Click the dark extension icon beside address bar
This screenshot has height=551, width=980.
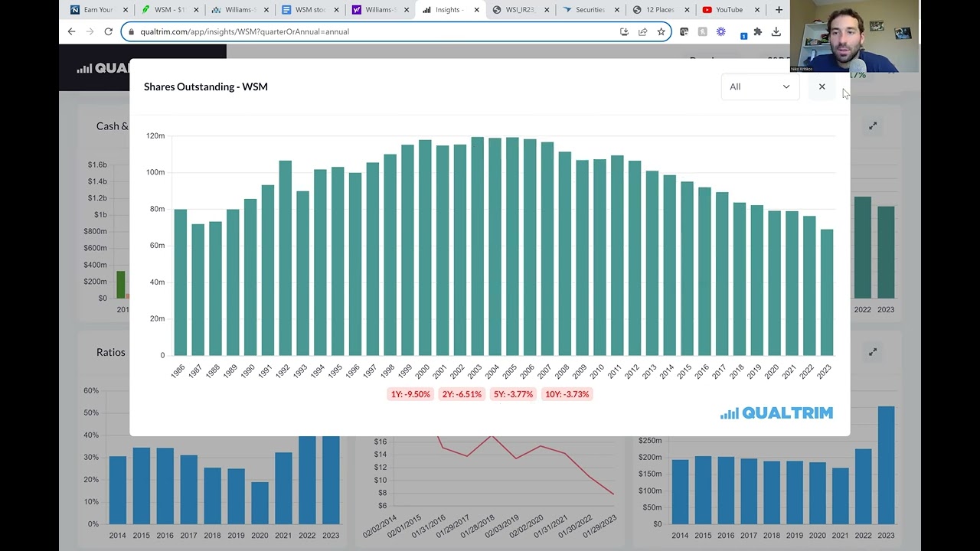click(684, 31)
